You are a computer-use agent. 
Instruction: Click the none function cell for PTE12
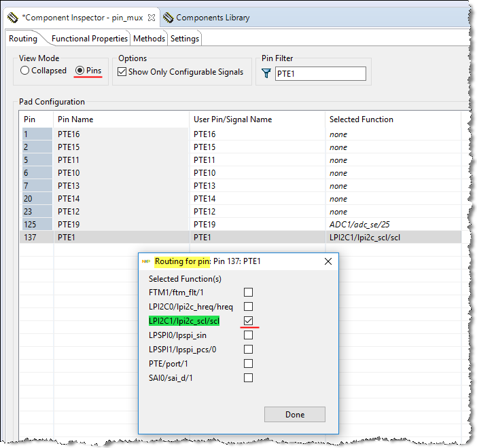pos(393,212)
